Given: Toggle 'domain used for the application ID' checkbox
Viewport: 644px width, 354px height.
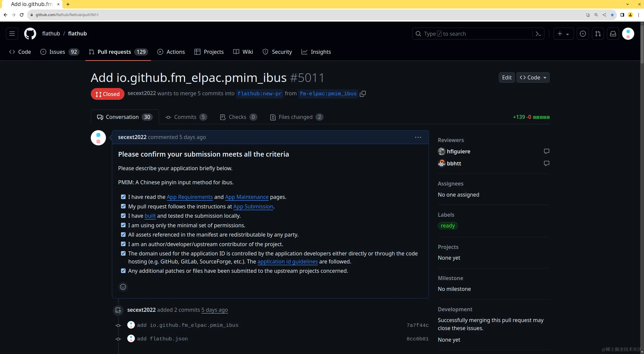Looking at the screenshot, I should [x=123, y=253].
